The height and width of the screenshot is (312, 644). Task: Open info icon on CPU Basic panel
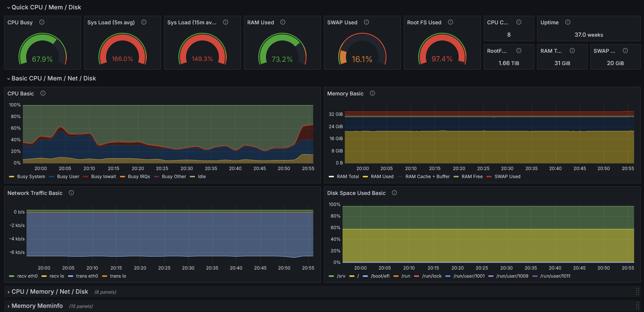(43, 93)
